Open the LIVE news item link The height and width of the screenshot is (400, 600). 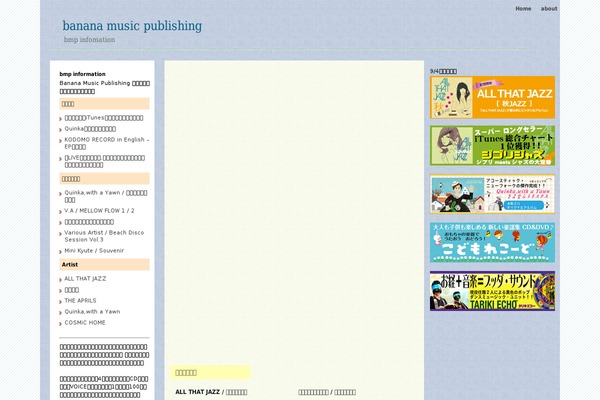(x=104, y=161)
